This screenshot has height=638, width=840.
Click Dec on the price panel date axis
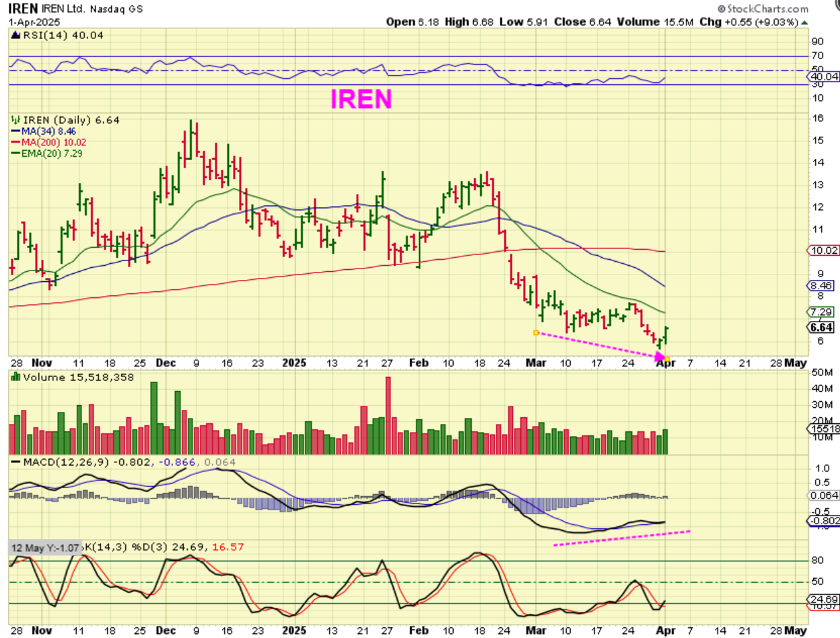pyautogui.click(x=167, y=362)
